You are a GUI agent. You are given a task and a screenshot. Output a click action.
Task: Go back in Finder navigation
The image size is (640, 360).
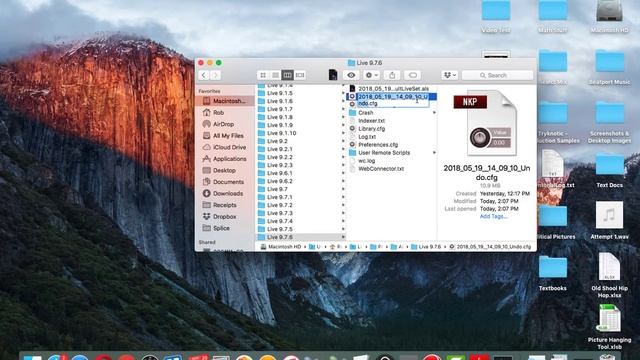tap(204, 75)
